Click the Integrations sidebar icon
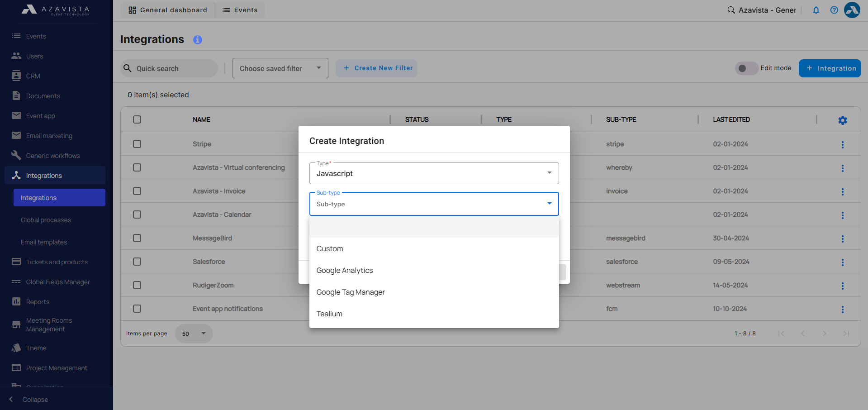Screen dimensions: 868x410 (x=16, y=175)
